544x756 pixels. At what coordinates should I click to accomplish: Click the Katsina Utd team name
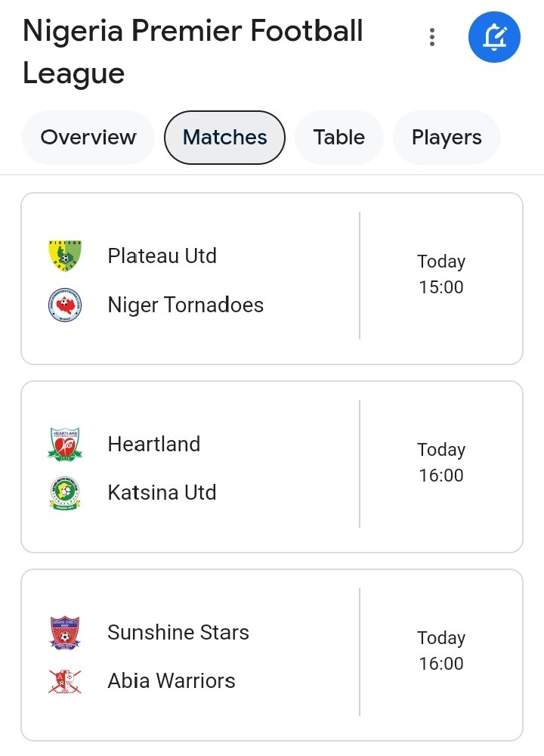tap(162, 493)
